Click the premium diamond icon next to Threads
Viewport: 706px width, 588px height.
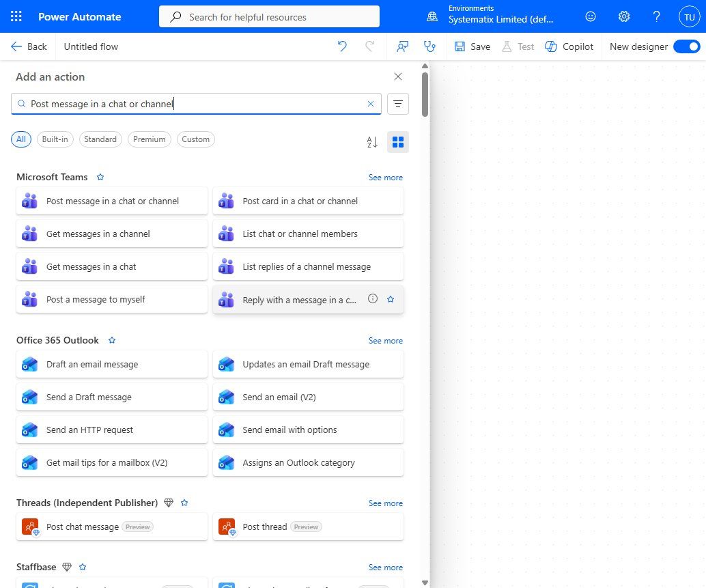(169, 503)
